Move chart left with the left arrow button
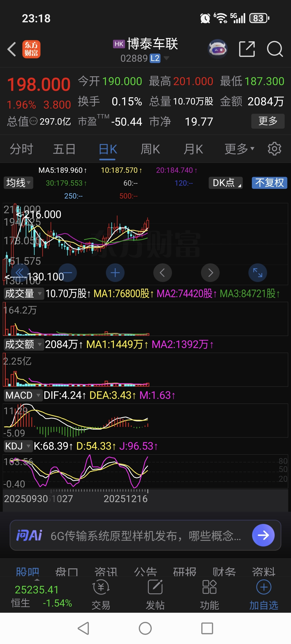This screenshot has width=291, height=644. coord(163,273)
